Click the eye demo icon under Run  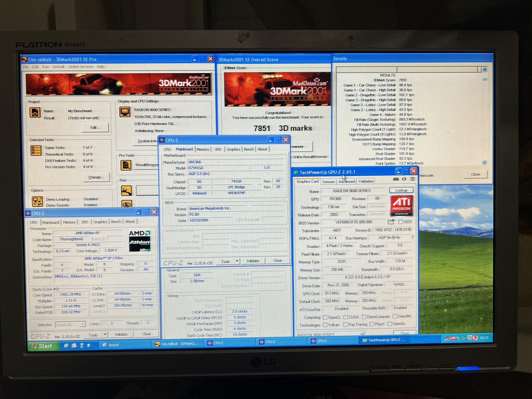(x=127, y=204)
